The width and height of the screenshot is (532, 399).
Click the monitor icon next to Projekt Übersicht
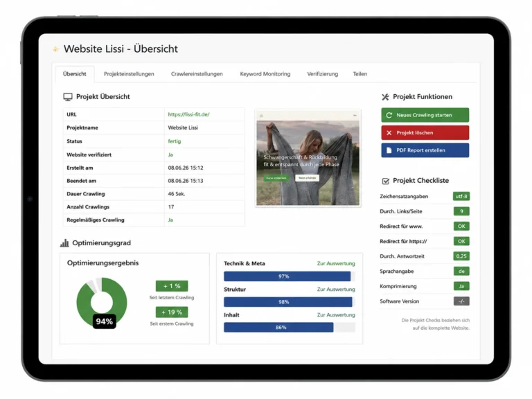(x=68, y=97)
